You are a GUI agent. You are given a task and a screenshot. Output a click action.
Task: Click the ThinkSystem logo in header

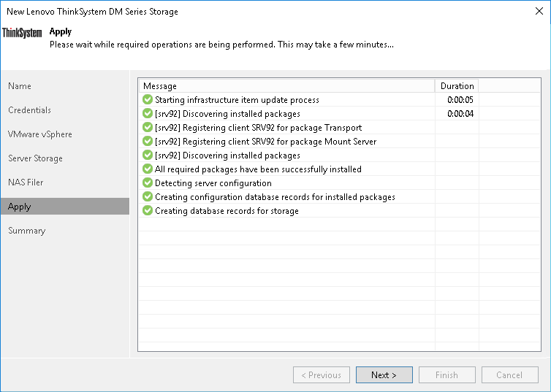[x=22, y=33]
